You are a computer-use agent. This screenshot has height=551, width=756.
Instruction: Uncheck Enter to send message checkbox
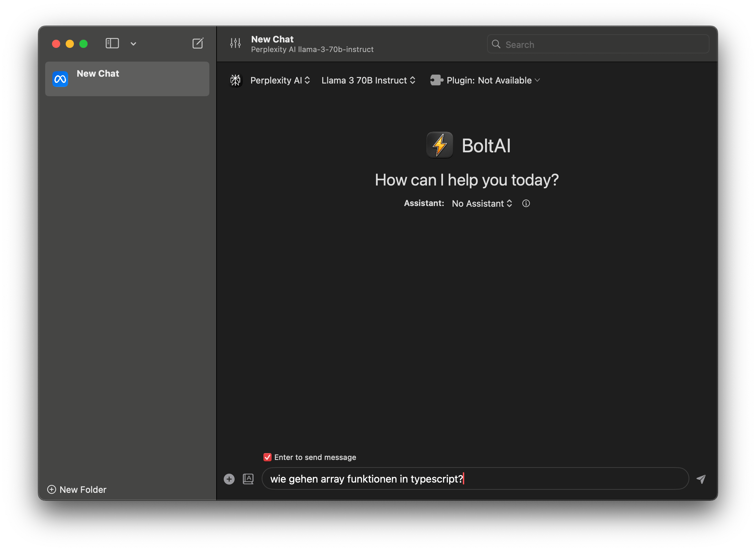[x=268, y=457]
